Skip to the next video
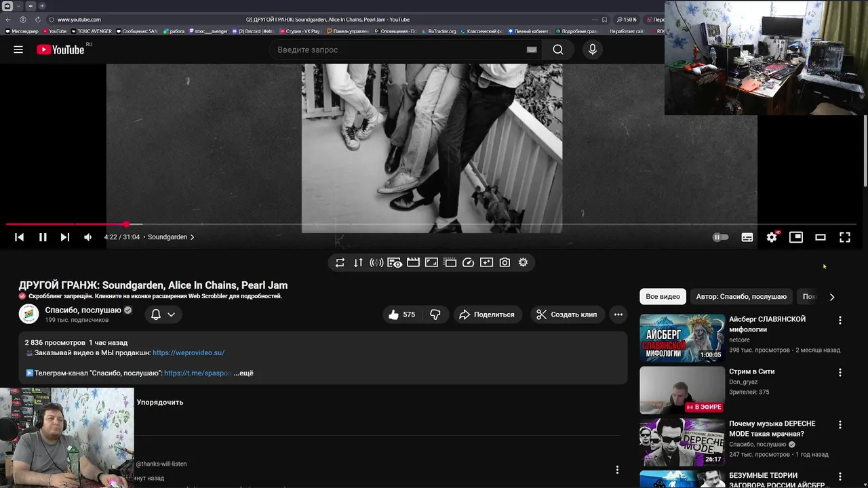The height and width of the screenshot is (488, 868). click(x=65, y=237)
